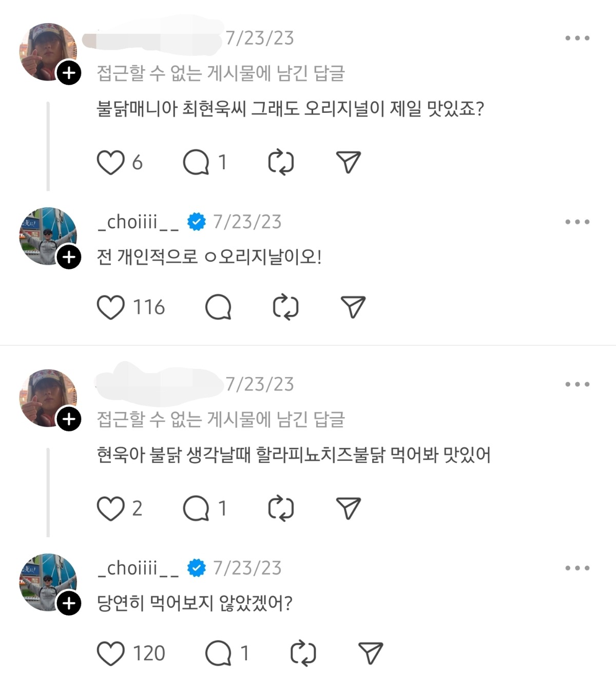Screen dimensions: 616x689
Task: Share the 불닭매니아 reply via send icon
Action: point(349,162)
